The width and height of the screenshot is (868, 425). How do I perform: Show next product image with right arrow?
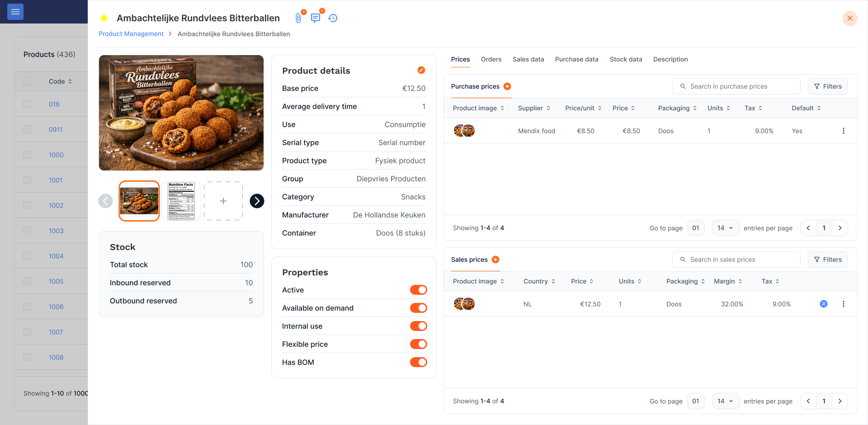257,201
